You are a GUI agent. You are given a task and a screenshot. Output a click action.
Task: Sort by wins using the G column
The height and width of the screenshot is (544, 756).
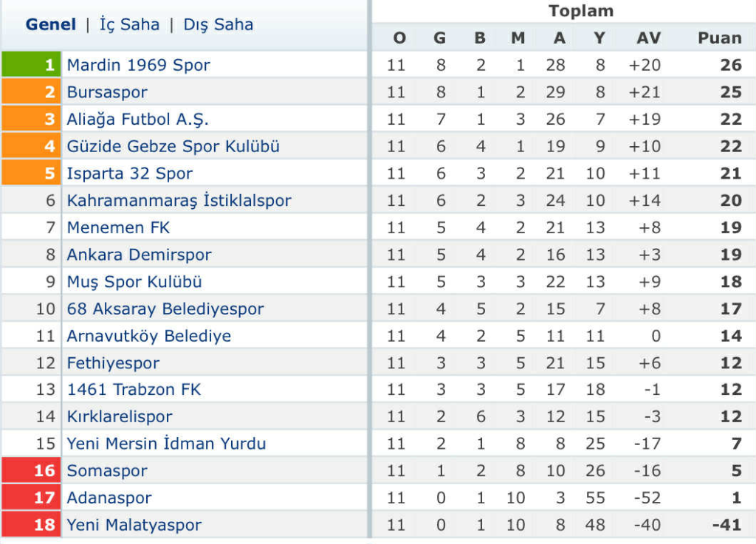pos(440,38)
